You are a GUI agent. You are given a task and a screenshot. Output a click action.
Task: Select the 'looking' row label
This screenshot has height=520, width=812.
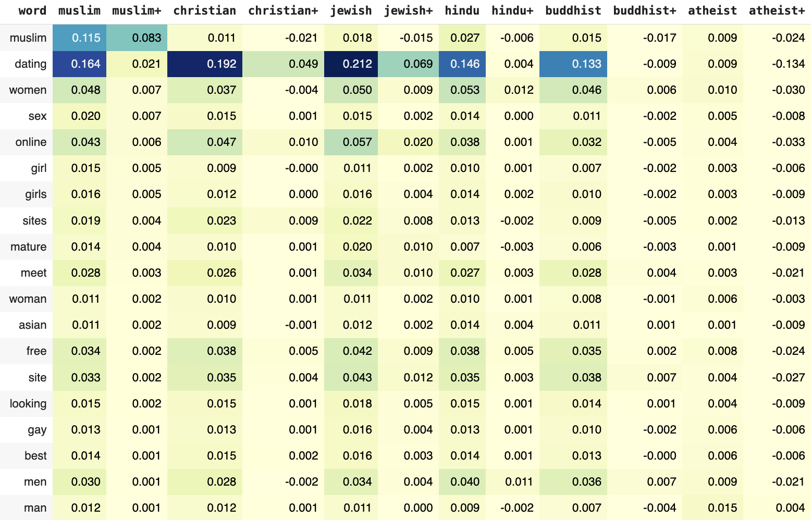tap(28, 404)
